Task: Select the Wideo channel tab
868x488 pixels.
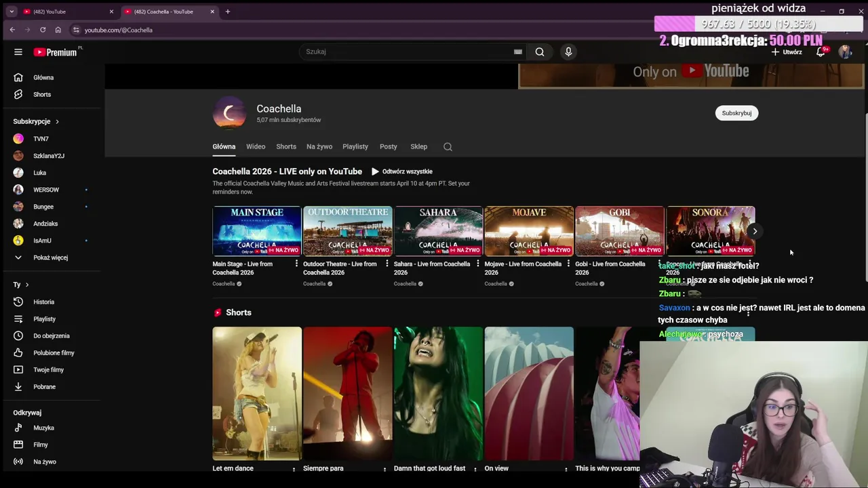Action: pos(256,146)
